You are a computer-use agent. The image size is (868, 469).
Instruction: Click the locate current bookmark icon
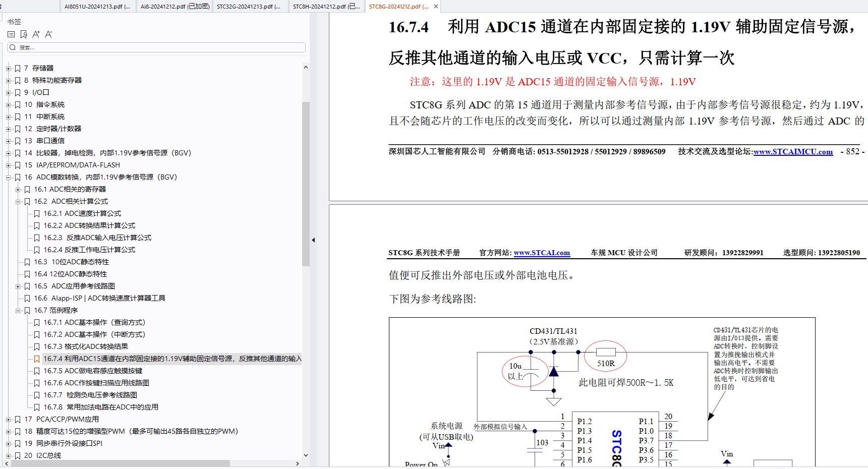point(24,34)
